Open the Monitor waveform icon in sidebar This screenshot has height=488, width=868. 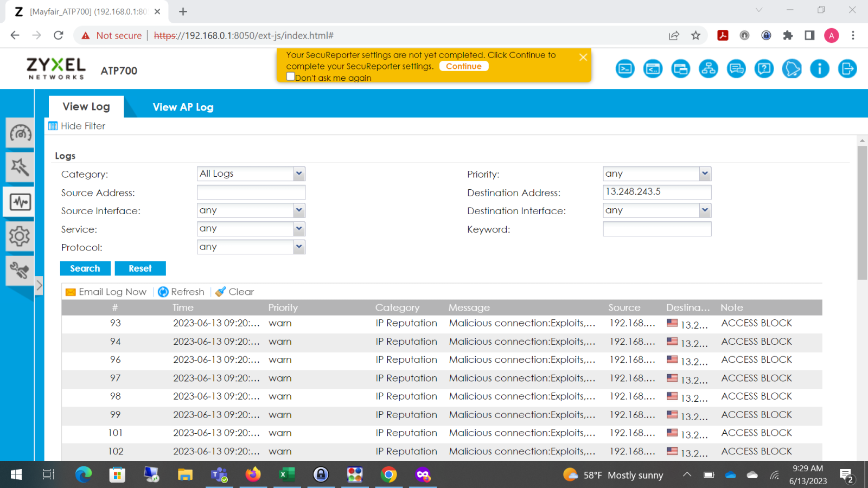pyautogui.click(x=20, y=202)
